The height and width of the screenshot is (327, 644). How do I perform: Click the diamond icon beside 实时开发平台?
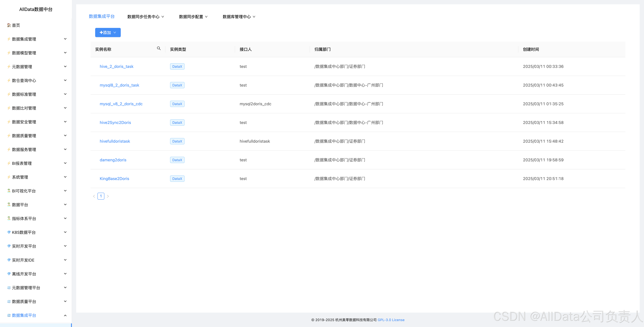(x=9, y=246)
